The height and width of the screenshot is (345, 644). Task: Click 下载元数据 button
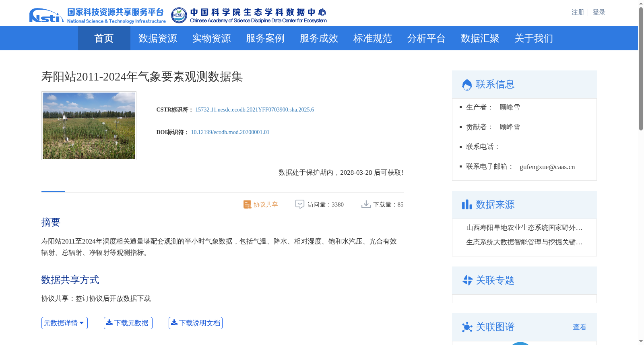[128, 323]
